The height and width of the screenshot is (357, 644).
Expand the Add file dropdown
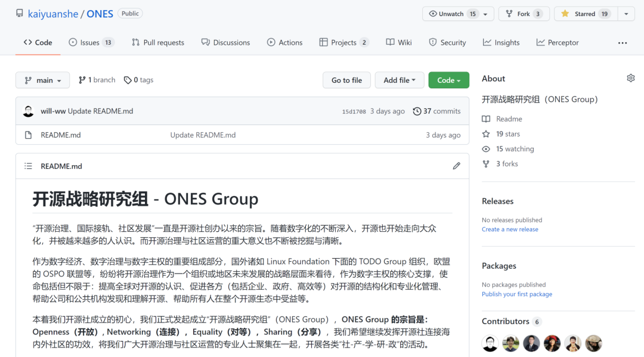click(x=399, y=80)
